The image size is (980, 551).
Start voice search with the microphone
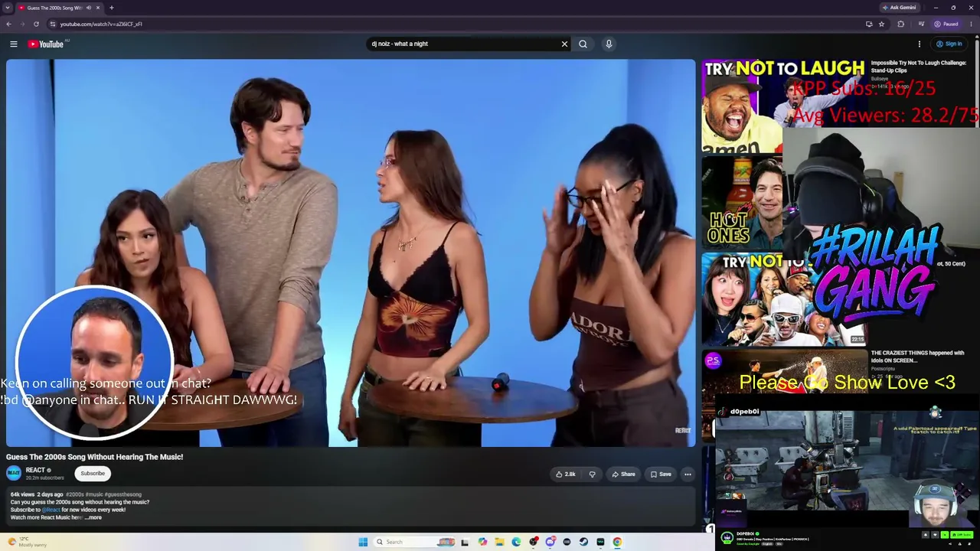tap(609, 44)
